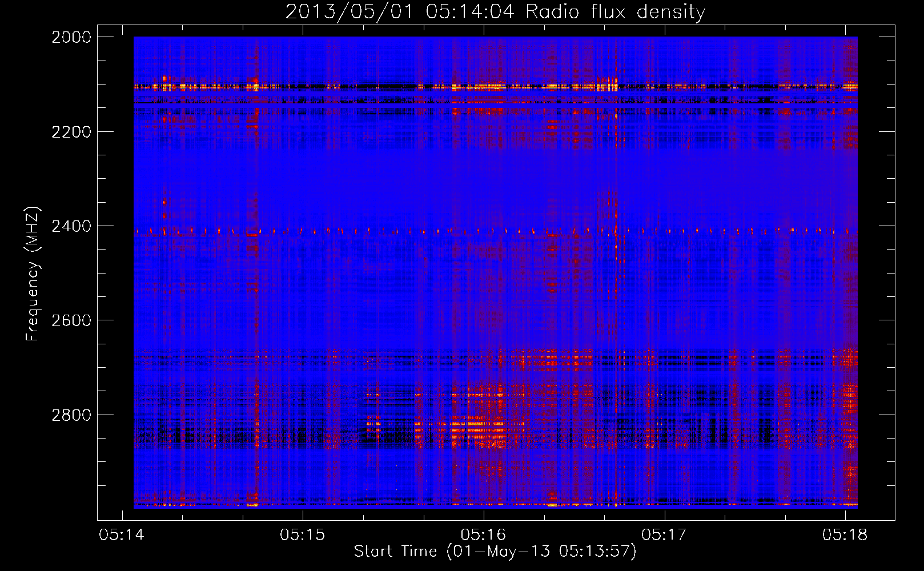The width and height of the screenshot is (924, 571).
Task: Select the 2000 frequency axis label
Action: tap(71, 37)
